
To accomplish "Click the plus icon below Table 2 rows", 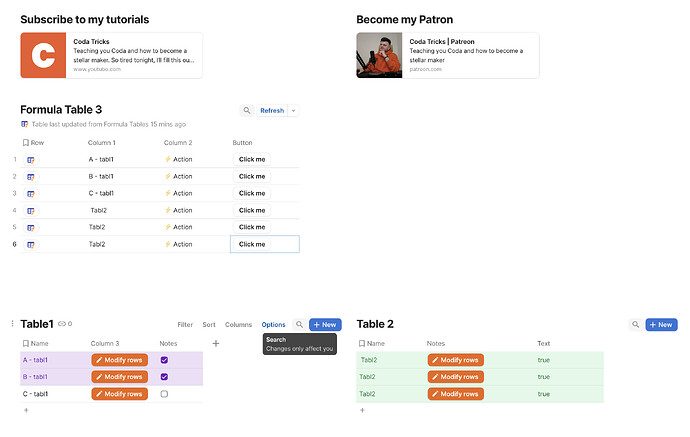I will 362,410.
